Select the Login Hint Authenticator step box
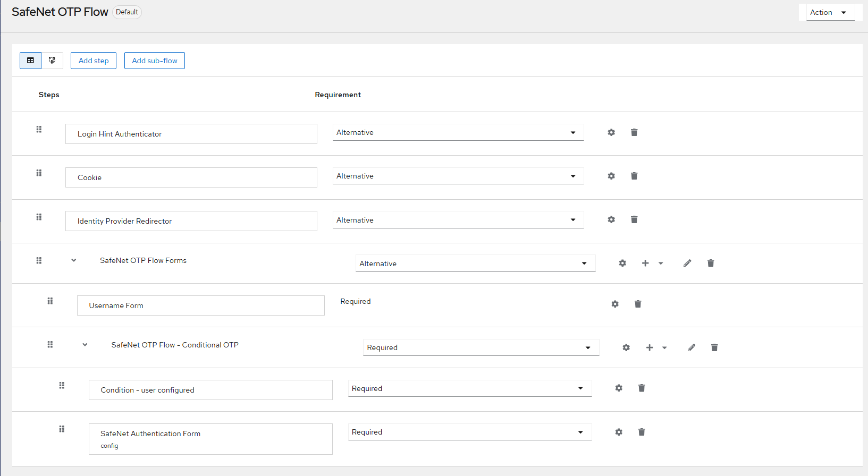Screen dimensions: 868x476 (191, 134)
